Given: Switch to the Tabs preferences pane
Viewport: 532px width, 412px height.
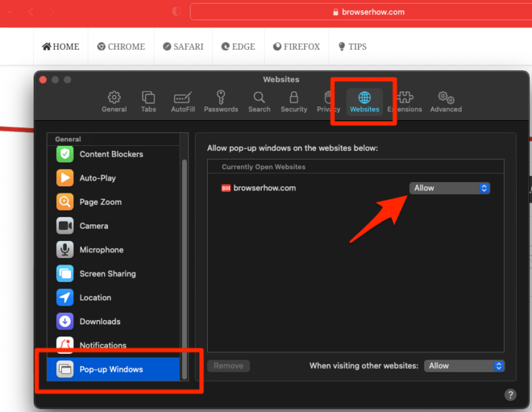Looking at the screenshot, I should (x=148, y=101).
